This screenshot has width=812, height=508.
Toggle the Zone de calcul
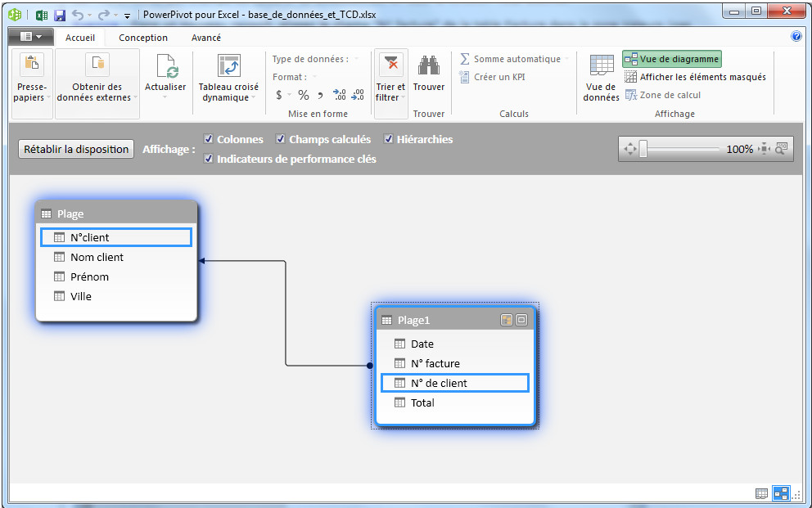coord(663,95)
